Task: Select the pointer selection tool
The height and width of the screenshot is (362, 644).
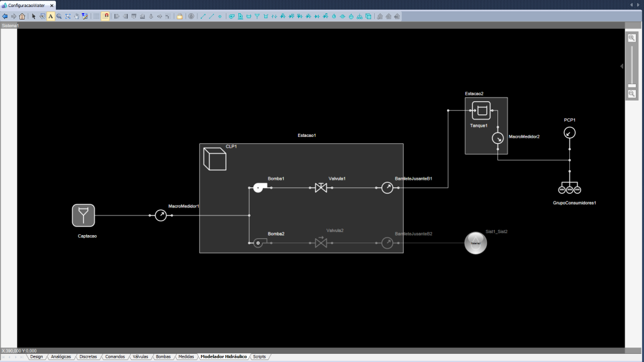Action: (34, 16)
